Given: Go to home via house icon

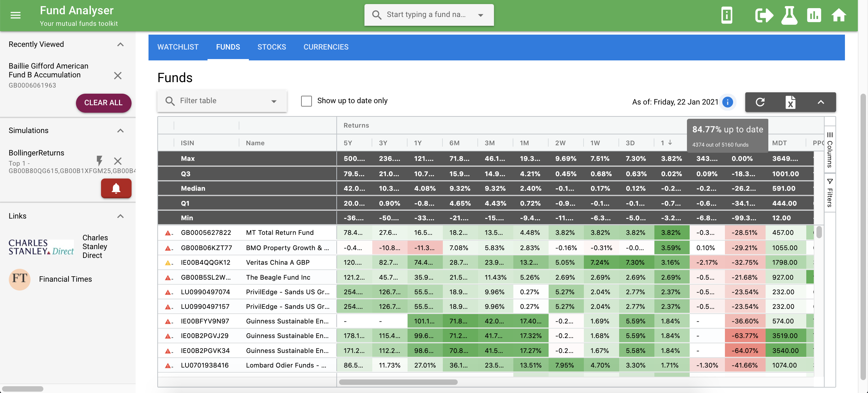Looking at the screenshot, I should point(839,15).
